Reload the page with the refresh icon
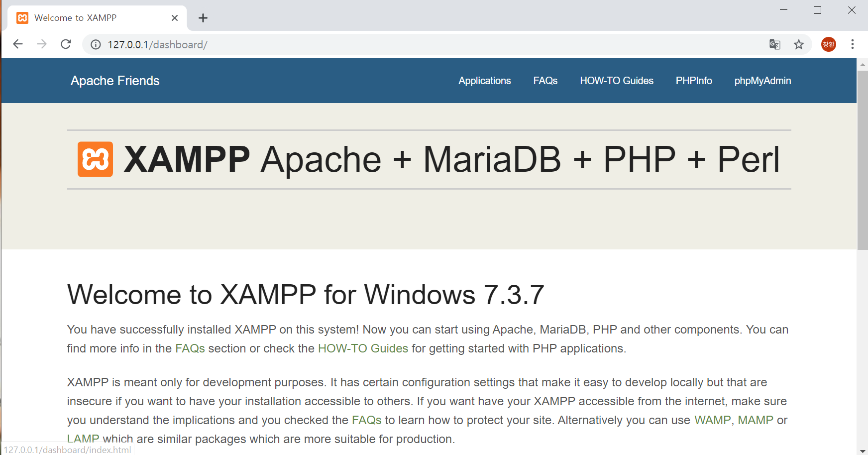Image resolution: width=868 pixels, height=455 pixels. pyautogui.click(x=66, y=44)
